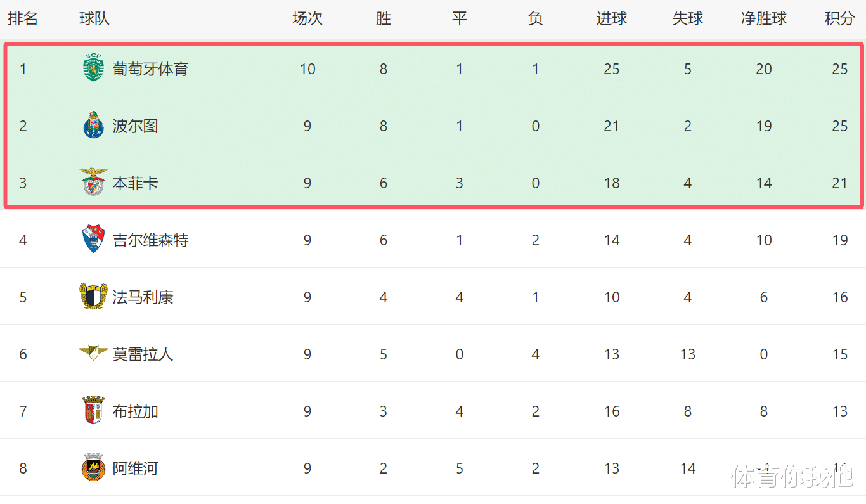Click the 场次 column header

coord(307,19)
